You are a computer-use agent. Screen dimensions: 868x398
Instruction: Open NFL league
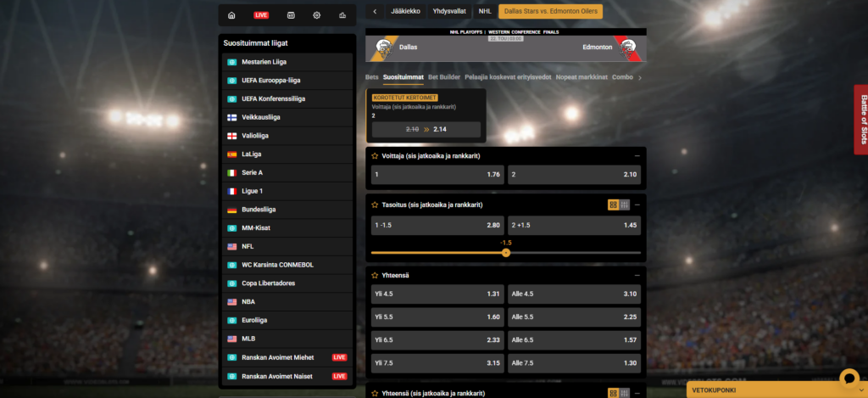pyautogui.click(x=287, y=247)
